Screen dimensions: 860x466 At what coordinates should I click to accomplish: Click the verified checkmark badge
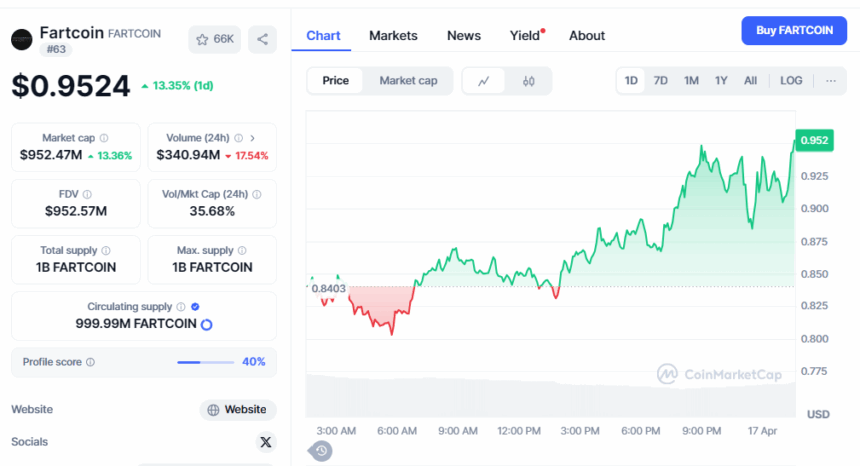[x=195, y=306]
